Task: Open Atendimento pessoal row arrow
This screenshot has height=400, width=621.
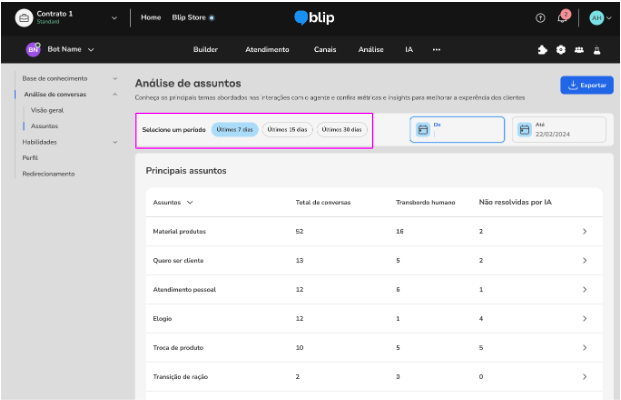Action: click(585, 290)
